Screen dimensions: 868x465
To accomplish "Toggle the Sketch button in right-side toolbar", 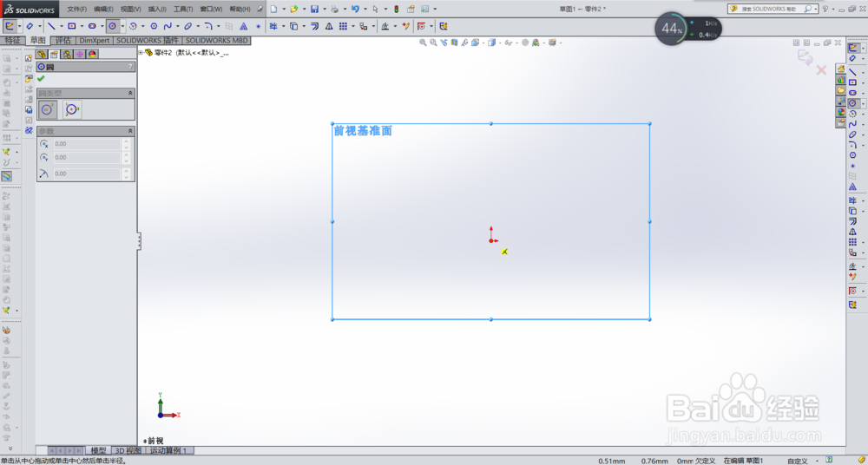I will [852, 49].
